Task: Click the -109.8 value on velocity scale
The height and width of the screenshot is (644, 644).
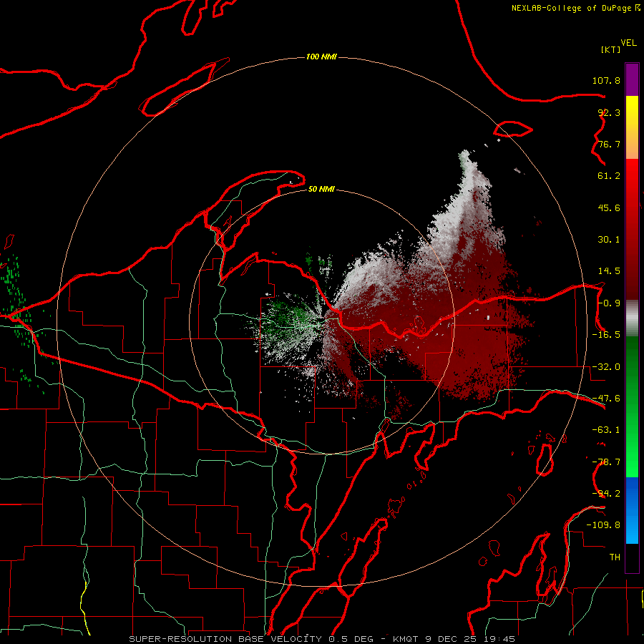Action: pos(604,525)
